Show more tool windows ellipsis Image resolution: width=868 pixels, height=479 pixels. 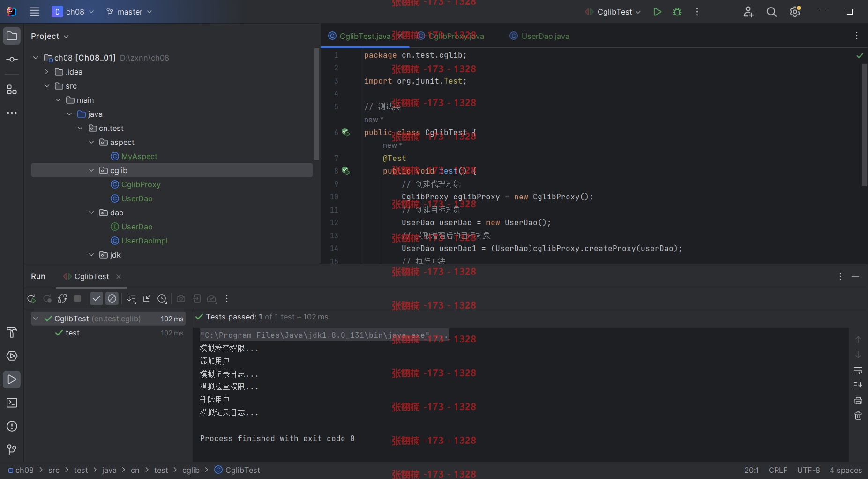12,113
